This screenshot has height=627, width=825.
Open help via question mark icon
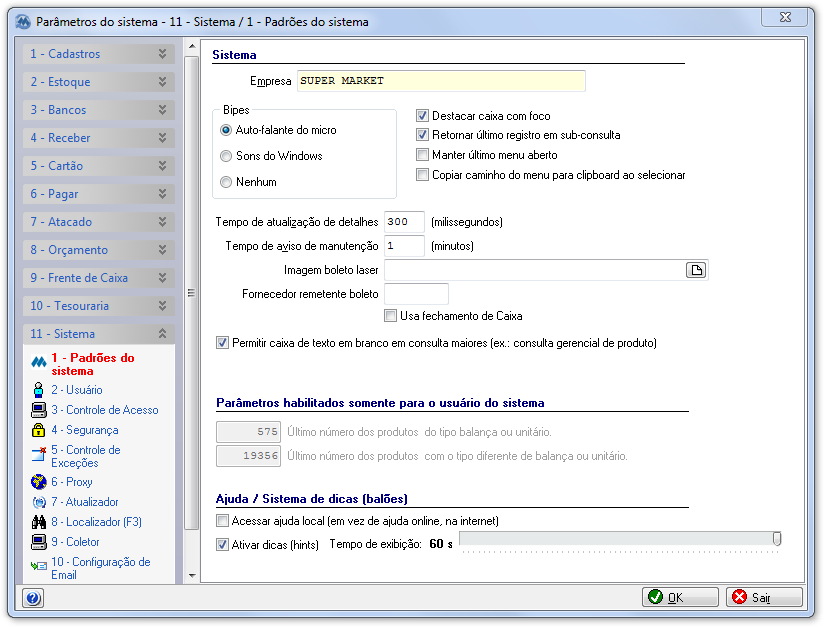click(x=33, y=598)
